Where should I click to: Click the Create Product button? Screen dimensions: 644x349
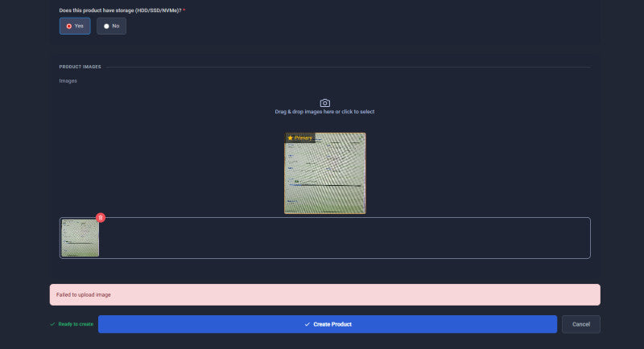click(x=328, y=324)
